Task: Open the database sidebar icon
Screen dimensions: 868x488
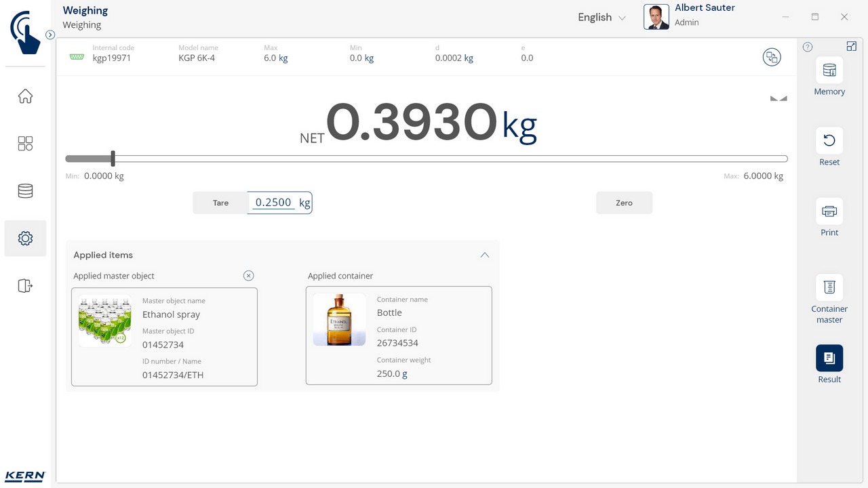Action: coord(25,191)
